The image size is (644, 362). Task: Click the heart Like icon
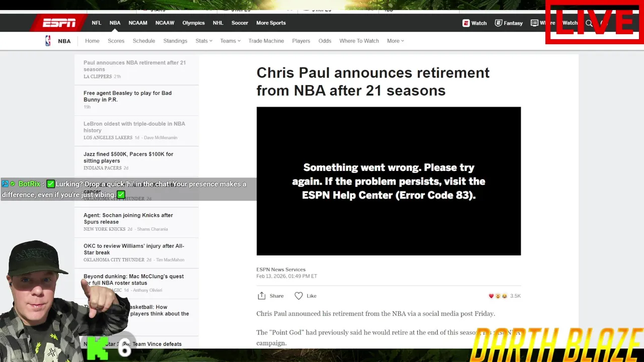[298, 296]
